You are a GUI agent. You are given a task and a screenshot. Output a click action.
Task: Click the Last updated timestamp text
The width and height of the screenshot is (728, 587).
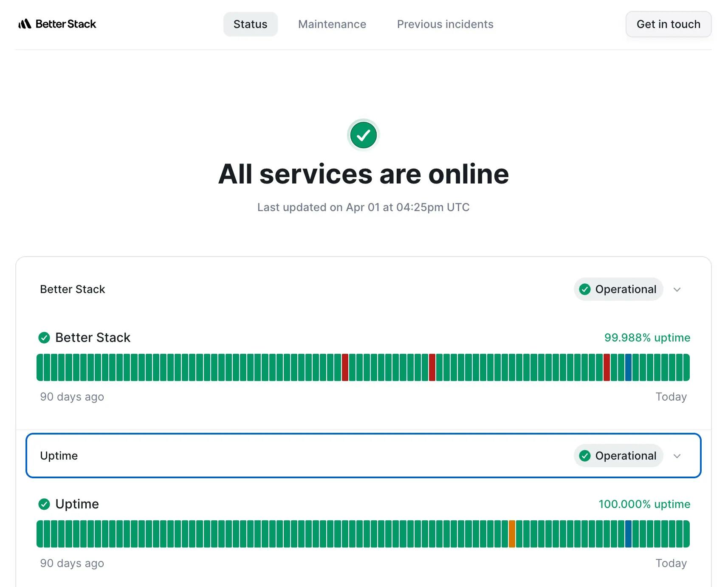364,207
